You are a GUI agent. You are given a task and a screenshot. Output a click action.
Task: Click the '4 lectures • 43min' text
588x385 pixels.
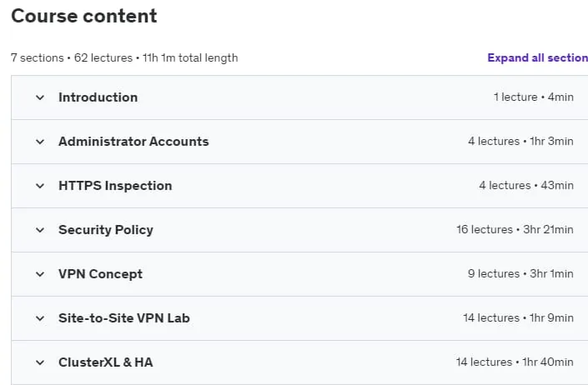click(x=526, y=185)
